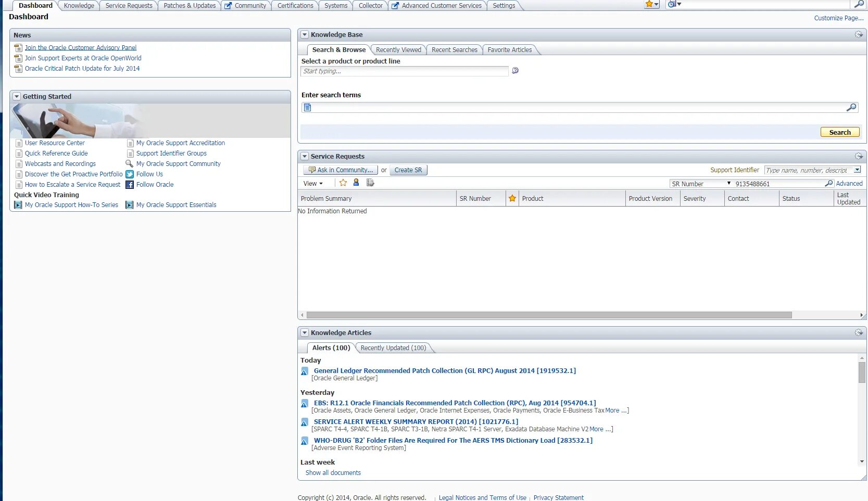The height and width of the screenshot is (501, 868).
Task: Open Show all documents link
Action: pos(333,473)
